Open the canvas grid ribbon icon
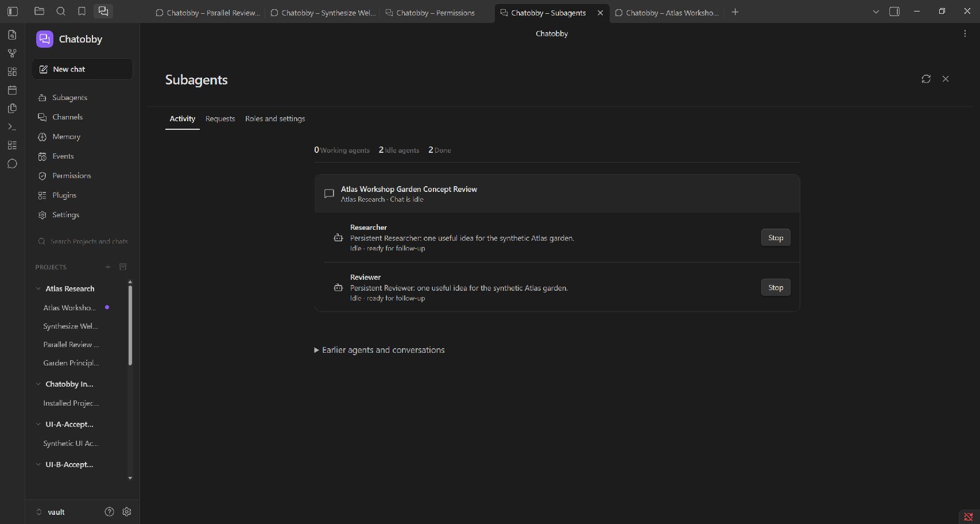The width and height of the screenshot is (980, 524). tap(12, 72)
